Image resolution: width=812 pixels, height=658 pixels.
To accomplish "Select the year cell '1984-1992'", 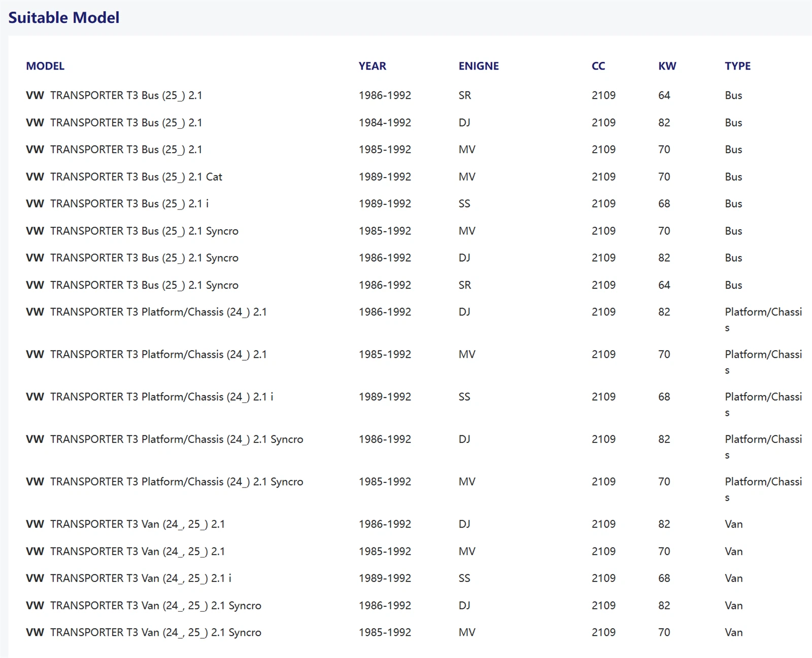I will [385, 123].
